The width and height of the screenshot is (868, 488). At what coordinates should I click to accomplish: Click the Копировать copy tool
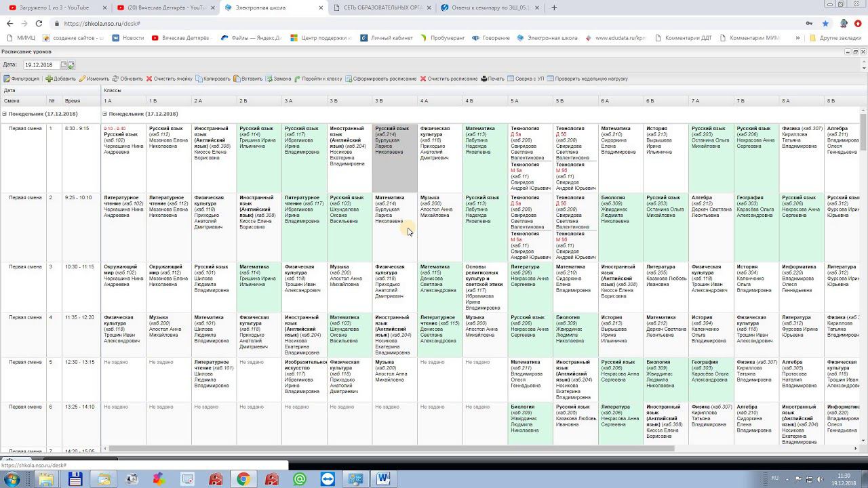[214, 79]
